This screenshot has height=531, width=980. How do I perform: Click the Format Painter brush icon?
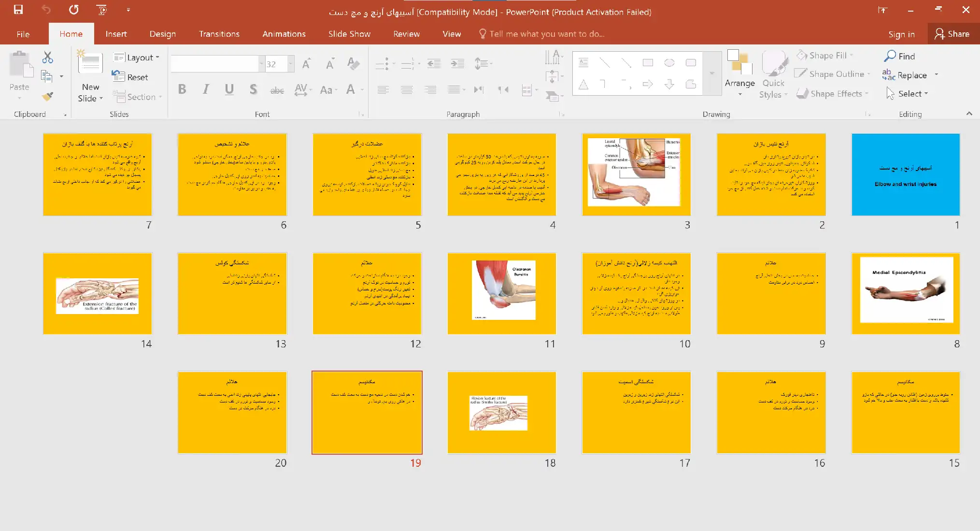pos(47,97)
